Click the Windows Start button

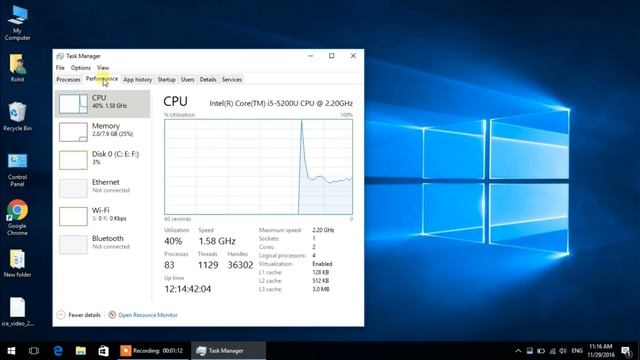coord(11,351)
